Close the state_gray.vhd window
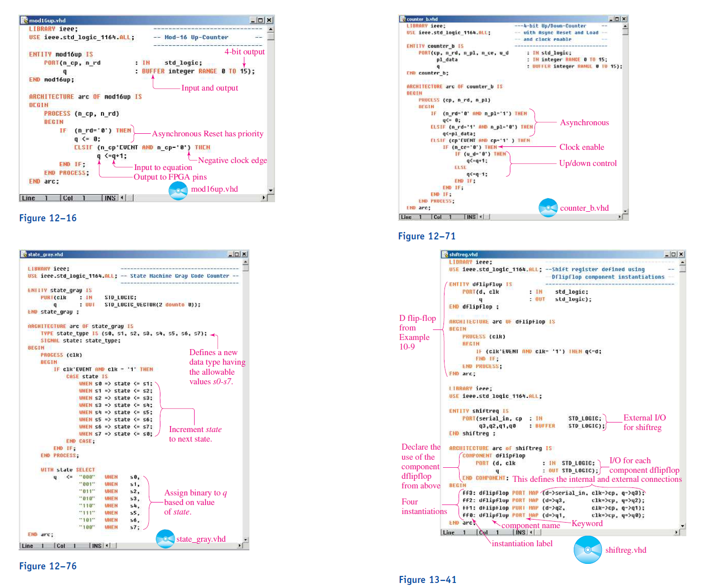 pyautogui.click(x=244, y=254)
